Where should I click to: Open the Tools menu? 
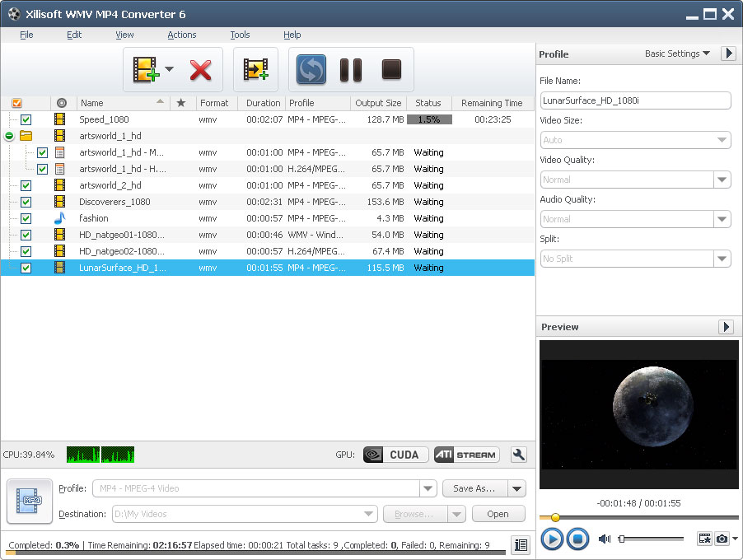click(240, 35)
